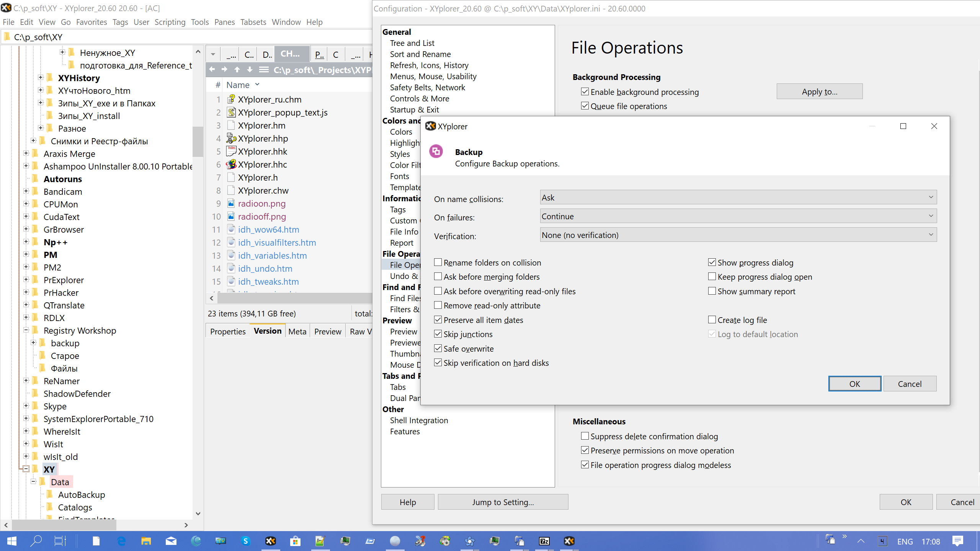
Task: Switch to the Meta info tab
Action: pos(297,331)
